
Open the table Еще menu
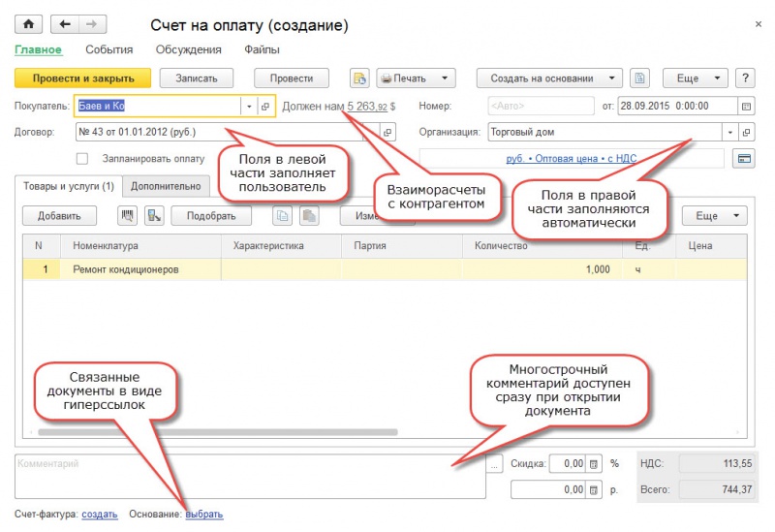714,215
